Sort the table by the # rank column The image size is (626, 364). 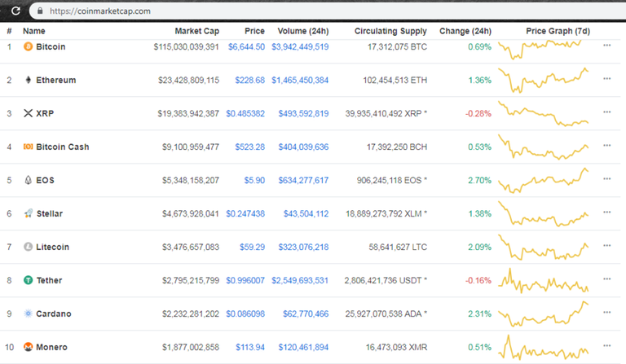tap(9, 31)
